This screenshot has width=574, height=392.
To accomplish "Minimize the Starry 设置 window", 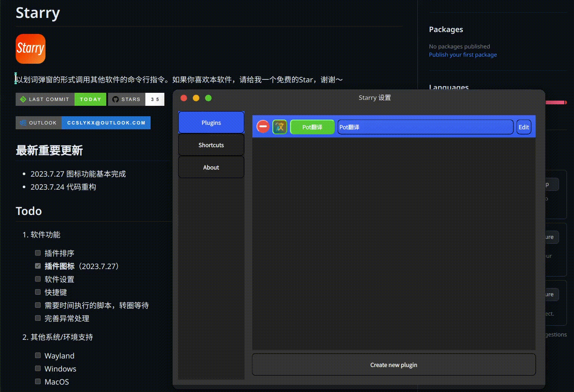I will pyautogui.click(x=196, y=98).
